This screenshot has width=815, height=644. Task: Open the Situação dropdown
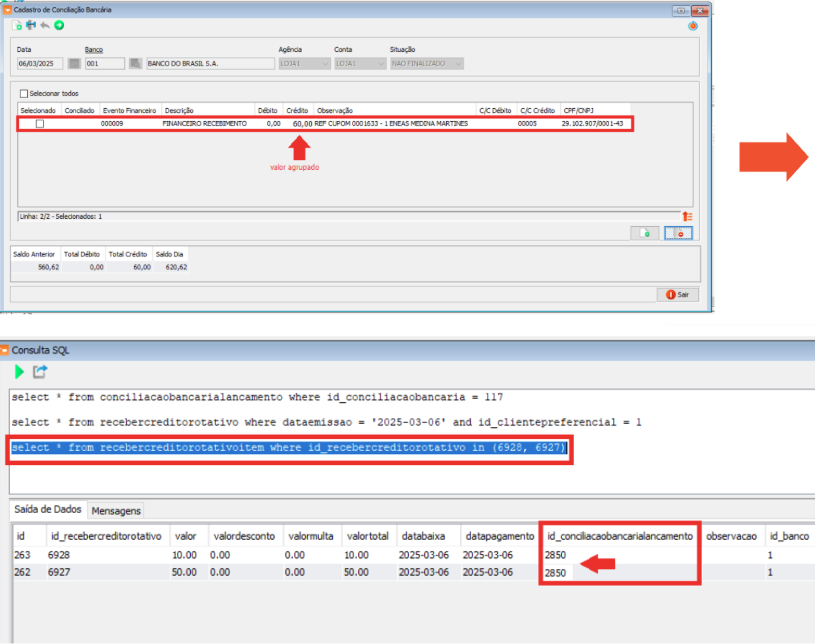(x=458, y=64)
